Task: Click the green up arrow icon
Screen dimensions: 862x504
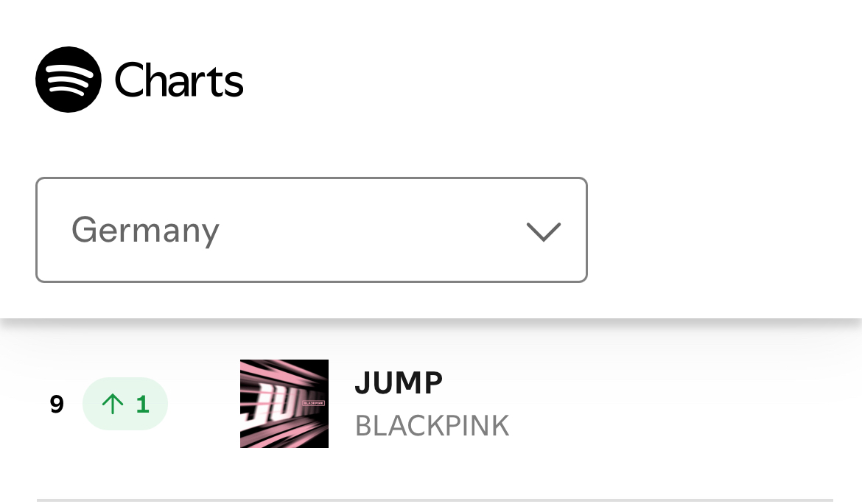Action: (x=112, y=404)
